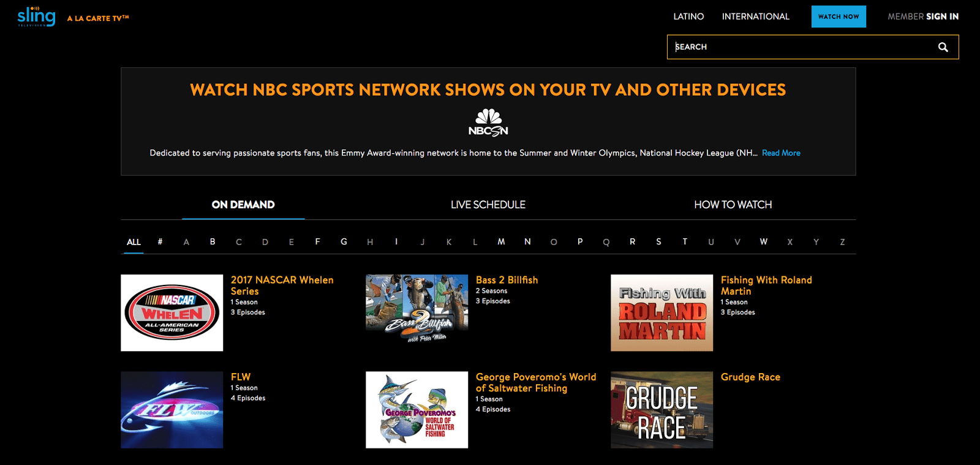
Task: Switch to the How To Watch tab
Action: point(733,205)
